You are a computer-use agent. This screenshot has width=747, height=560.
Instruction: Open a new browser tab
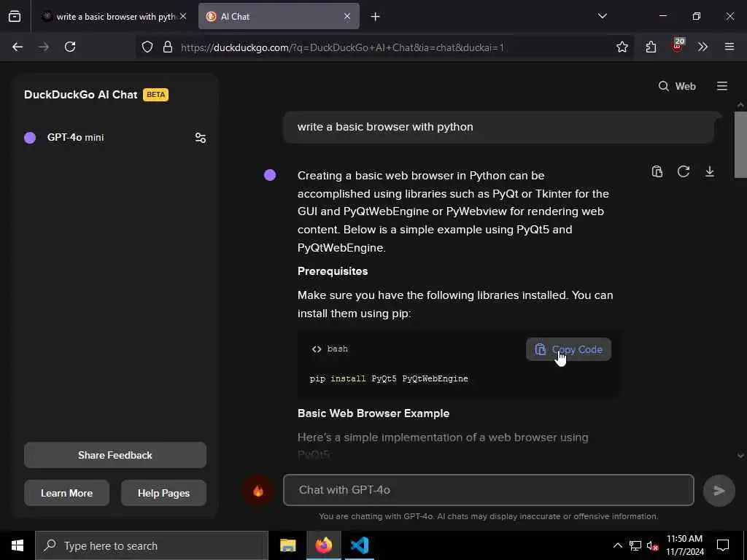click(x=376, y=17)
